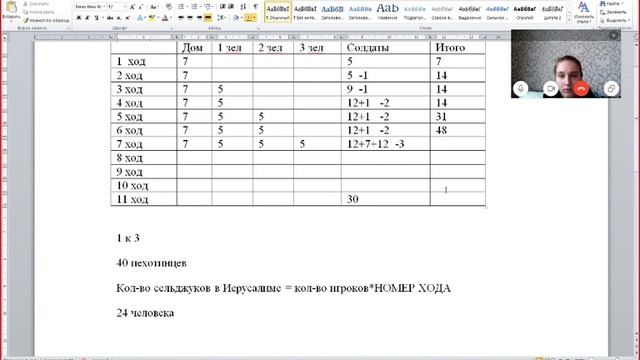The height and width of the screenshot is (360, 640).
Task: Toggle paragraph marks display (¶)
Action: tap(256, 7)
